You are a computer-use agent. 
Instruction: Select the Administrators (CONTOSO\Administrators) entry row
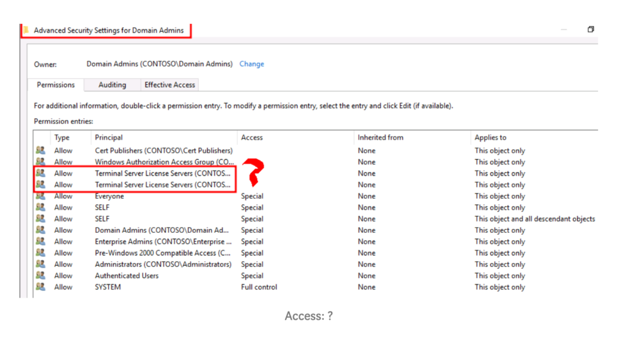pos(163,264)
